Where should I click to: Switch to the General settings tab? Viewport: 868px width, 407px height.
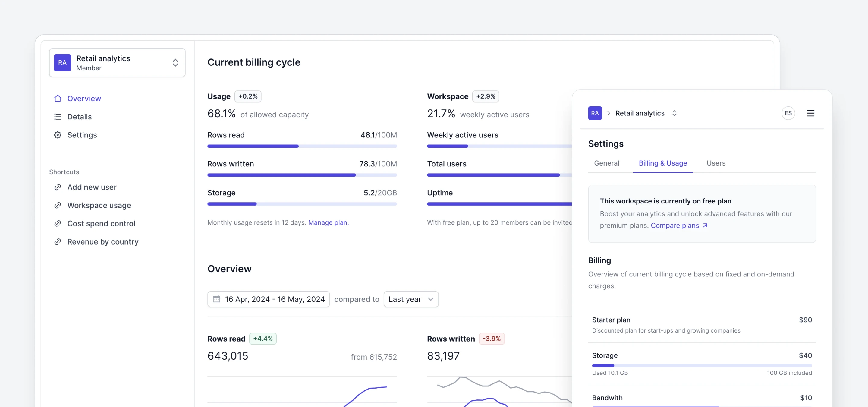pos(606,163)
